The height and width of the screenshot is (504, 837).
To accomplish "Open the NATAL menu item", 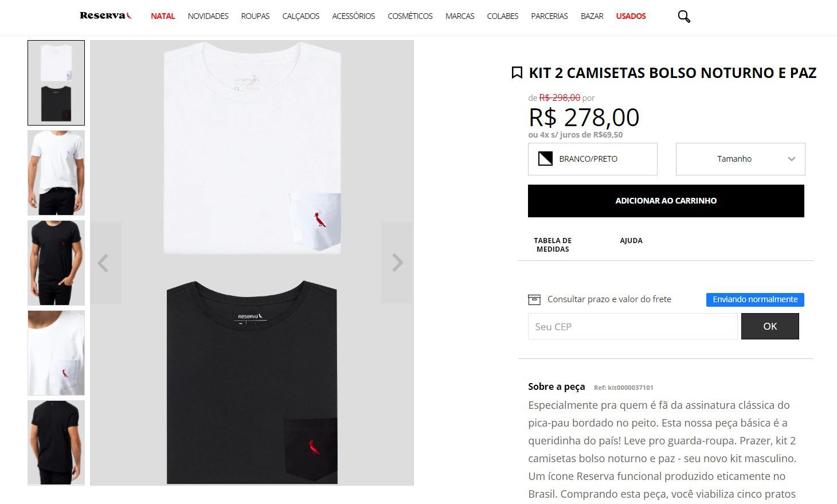I will [163, 16].
